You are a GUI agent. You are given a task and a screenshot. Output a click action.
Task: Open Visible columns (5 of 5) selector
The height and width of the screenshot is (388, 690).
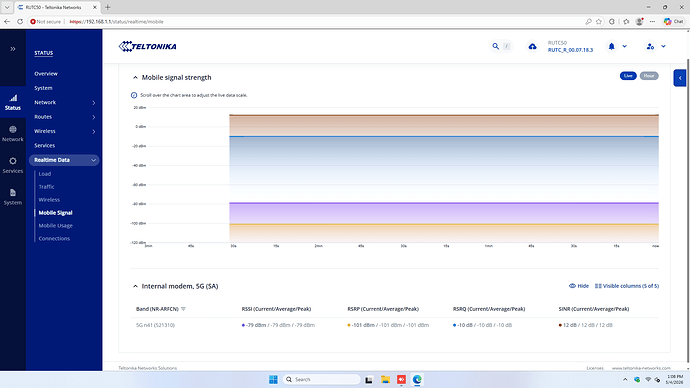(x=627, y=286)
